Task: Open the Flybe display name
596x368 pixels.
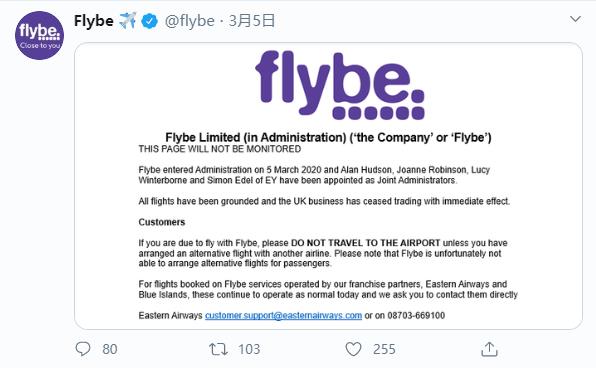Action: click(x=94, y=21)
